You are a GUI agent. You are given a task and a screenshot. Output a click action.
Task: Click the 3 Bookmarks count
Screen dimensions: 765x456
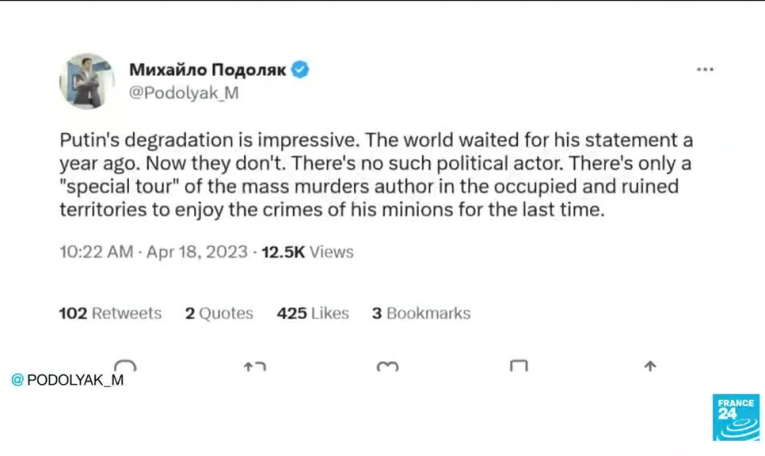421,313
